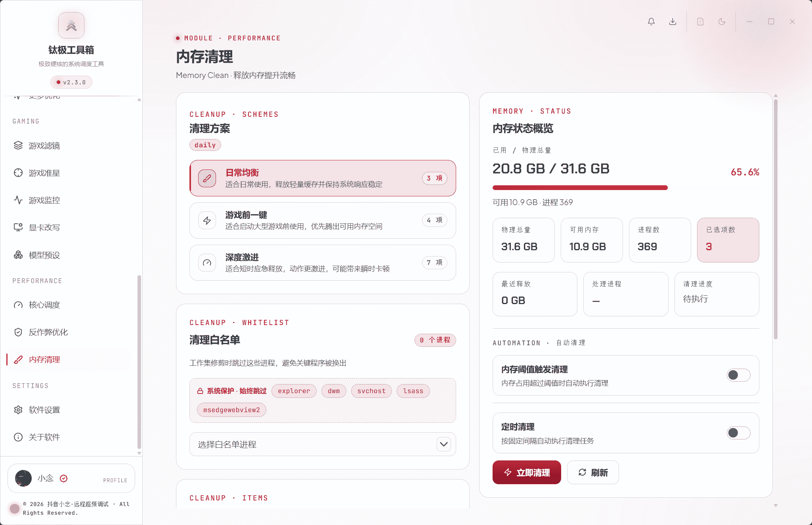Image resolution: width=812 pixels, height=525 pixels.
Task: Click the 游戏前一键 lightning icon
Action: (x=207, y=221)
